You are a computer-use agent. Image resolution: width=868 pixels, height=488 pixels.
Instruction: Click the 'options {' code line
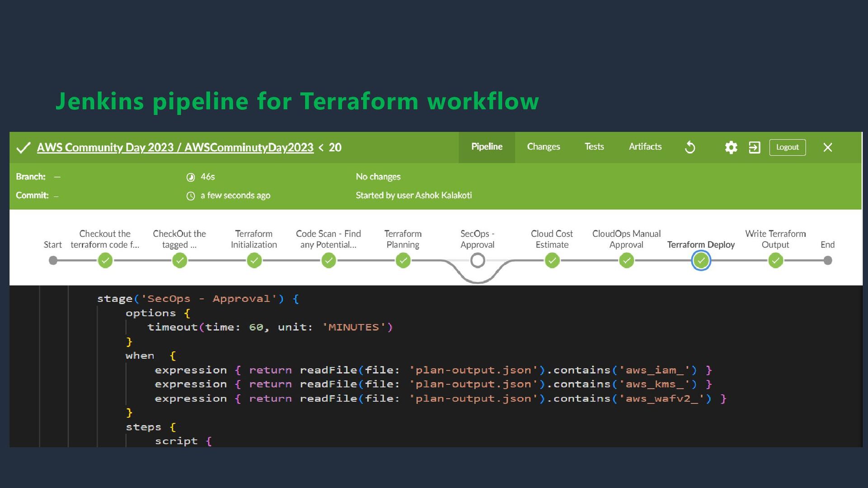[x=158, y=313]
